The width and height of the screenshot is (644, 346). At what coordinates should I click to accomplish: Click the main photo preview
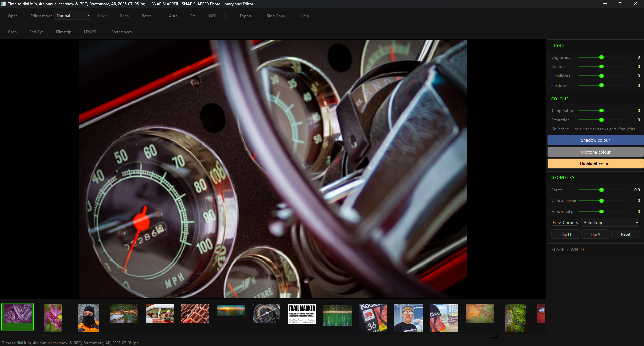coord(273,169)
